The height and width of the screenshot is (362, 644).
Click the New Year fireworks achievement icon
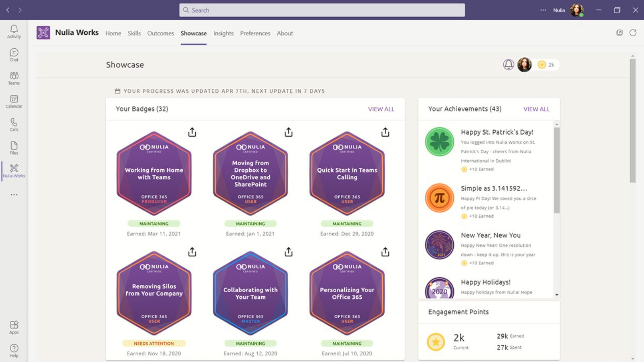pos(440,245)
